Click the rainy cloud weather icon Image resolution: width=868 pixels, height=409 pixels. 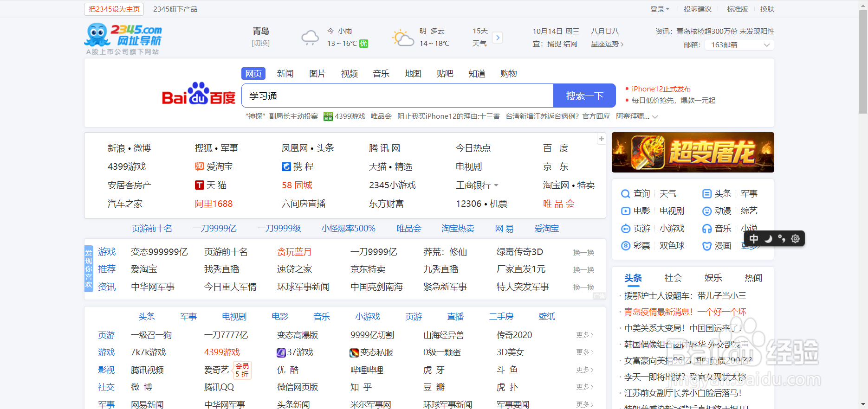tap(310, 37)
